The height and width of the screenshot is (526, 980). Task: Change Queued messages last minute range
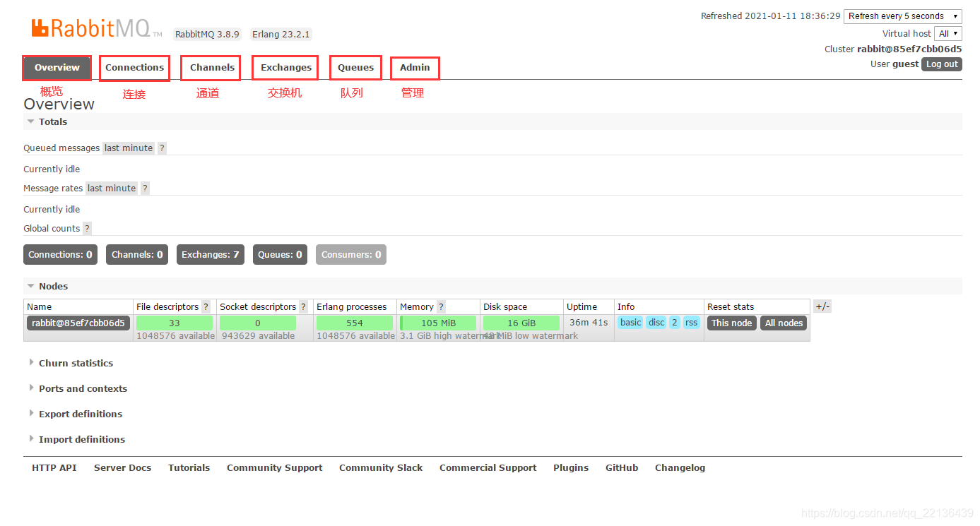click(x=129, y=148)
